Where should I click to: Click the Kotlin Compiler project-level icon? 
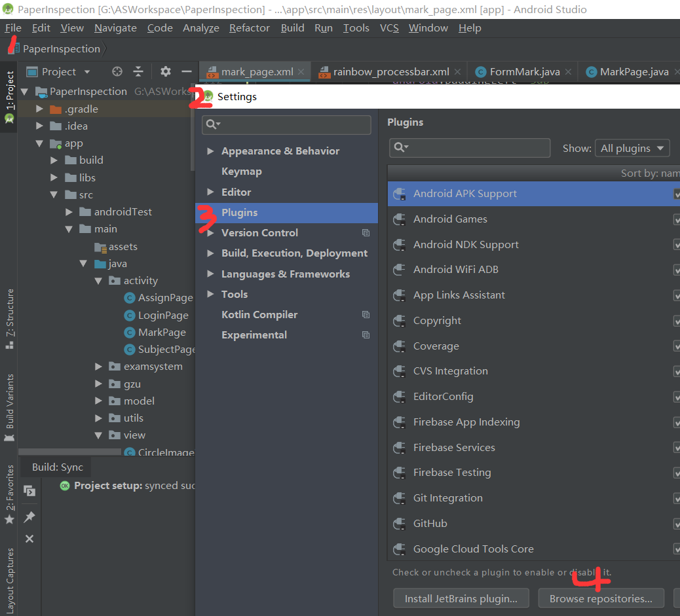(366, 315)
